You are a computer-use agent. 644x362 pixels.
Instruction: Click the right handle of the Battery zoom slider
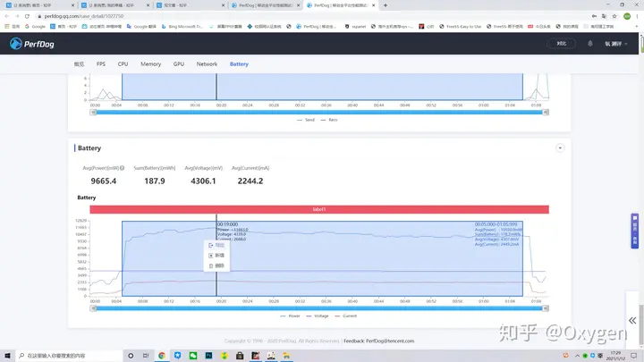pos(546,308)
